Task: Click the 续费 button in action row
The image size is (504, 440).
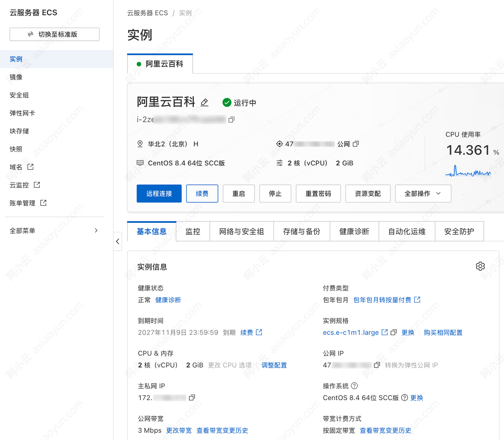Action: (202, 194)
